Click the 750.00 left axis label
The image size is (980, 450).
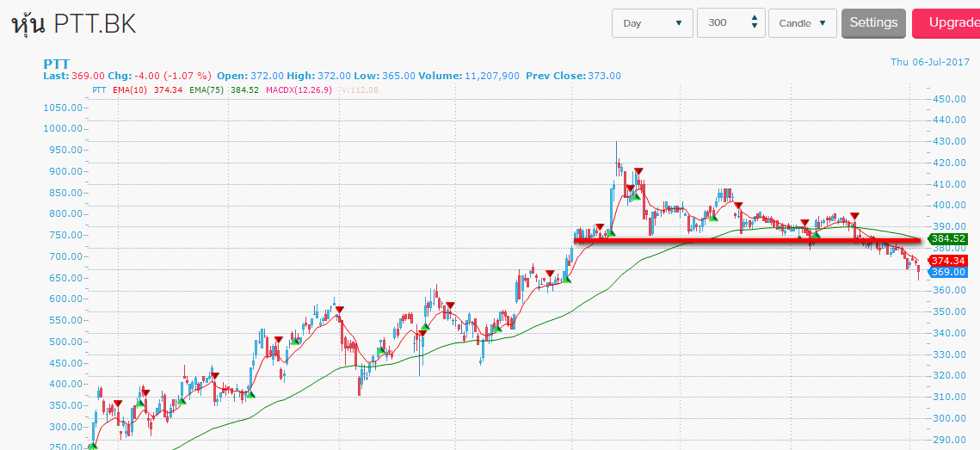point(65,234)
